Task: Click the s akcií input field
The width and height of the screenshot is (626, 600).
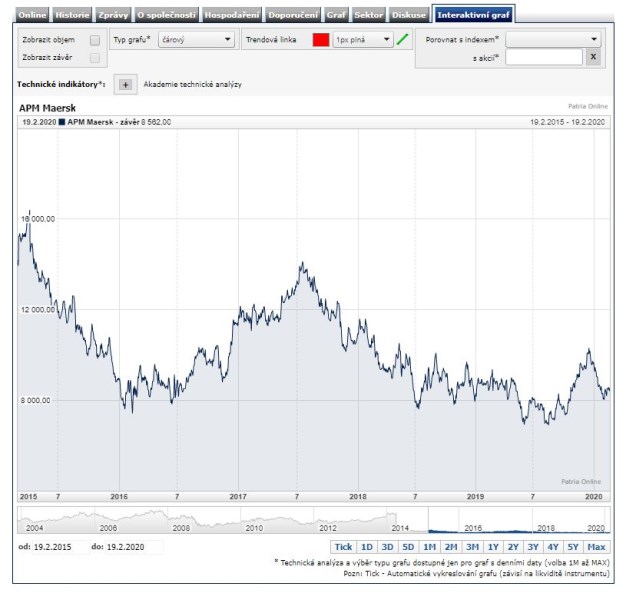Action: (x=543, y=58)
